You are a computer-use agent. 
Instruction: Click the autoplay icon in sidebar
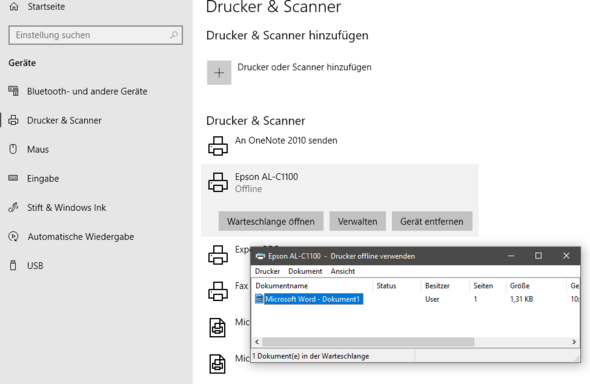13,236
